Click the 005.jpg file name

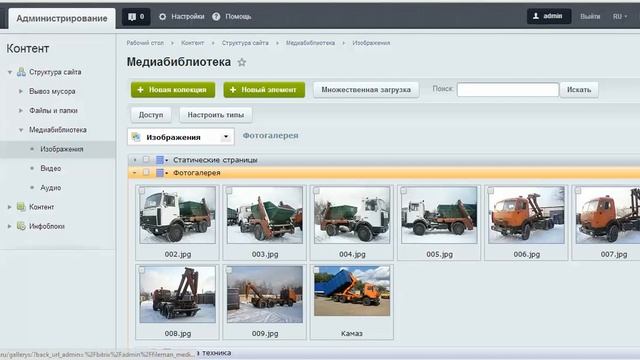pos(440,254)
